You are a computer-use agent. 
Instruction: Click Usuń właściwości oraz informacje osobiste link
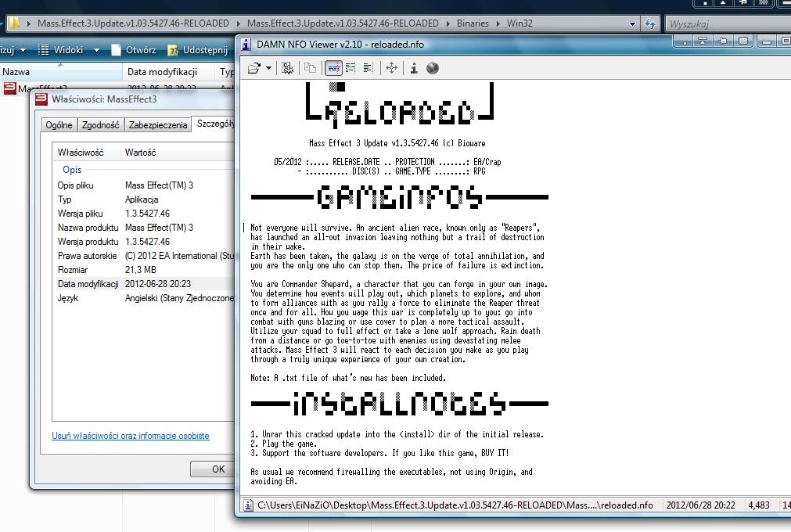(x=130, y=436)
